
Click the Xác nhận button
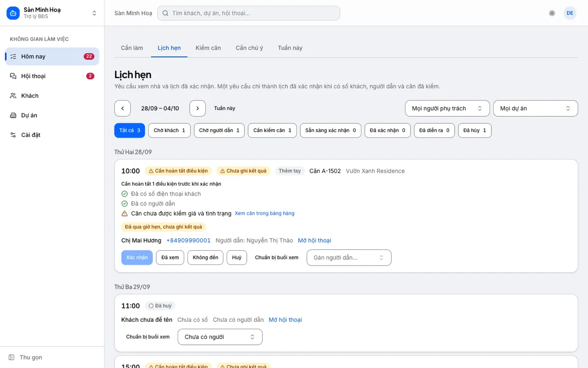coord(137,258)
